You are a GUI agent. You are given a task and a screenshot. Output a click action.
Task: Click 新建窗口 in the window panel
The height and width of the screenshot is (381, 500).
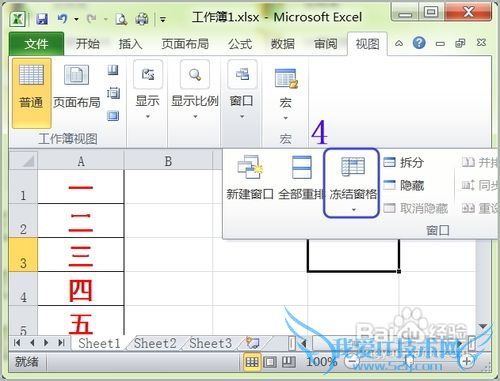250,178
